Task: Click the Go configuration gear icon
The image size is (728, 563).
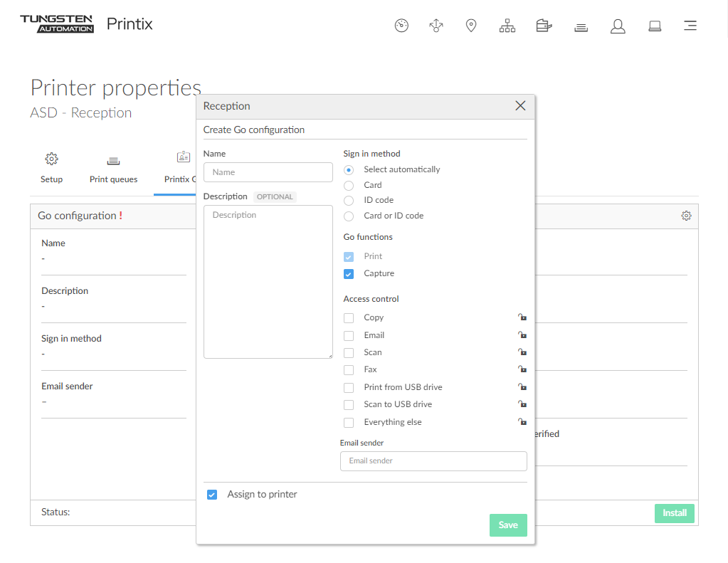Action: [686, 216]
